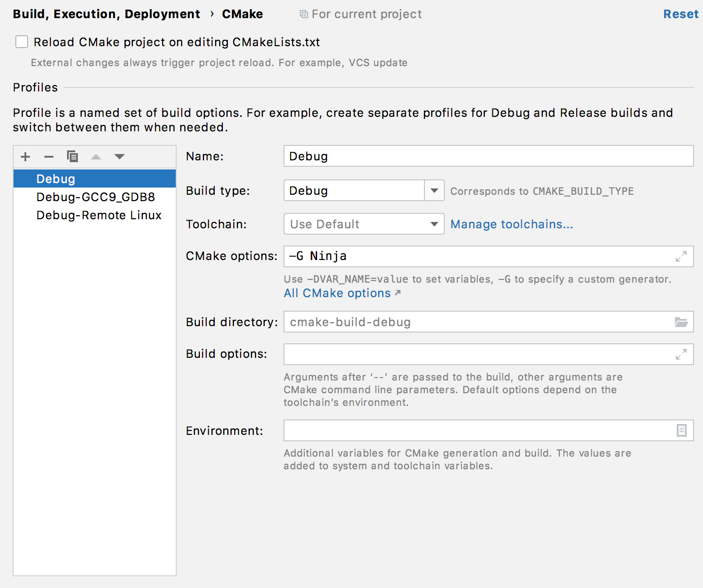Open the Toolchain Use Default dropdown
Screen dimensions: 703x588
(364, 224)
